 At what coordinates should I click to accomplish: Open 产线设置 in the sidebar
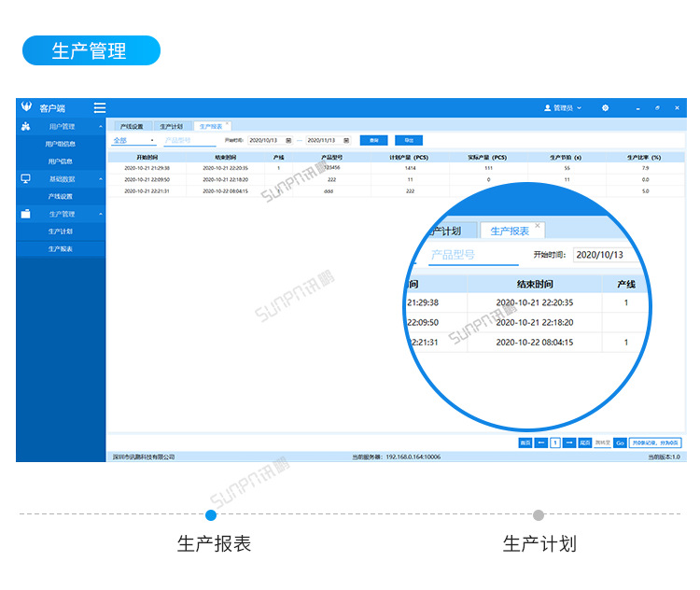tap(61, 196)
